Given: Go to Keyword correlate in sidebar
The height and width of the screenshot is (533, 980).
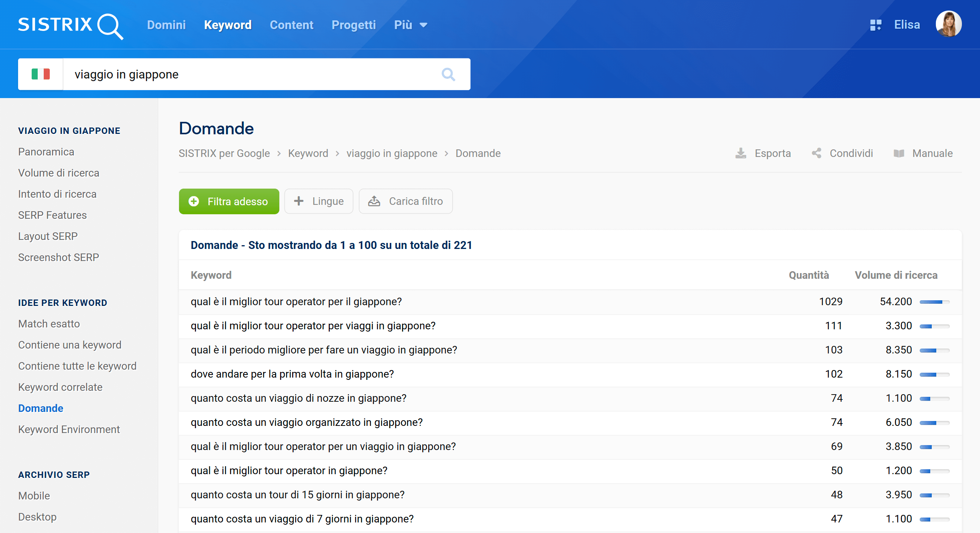Looking at the screenshot, I should click(x=60, y=387).
